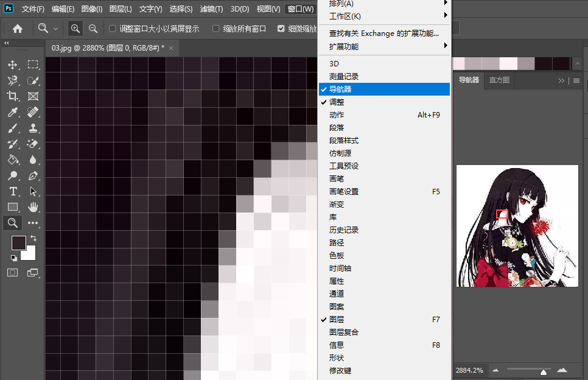The width and height of the screenshot is (588, 380).
Task: Expand toolbox with double-arrow
Action: (x=6, y=43)
